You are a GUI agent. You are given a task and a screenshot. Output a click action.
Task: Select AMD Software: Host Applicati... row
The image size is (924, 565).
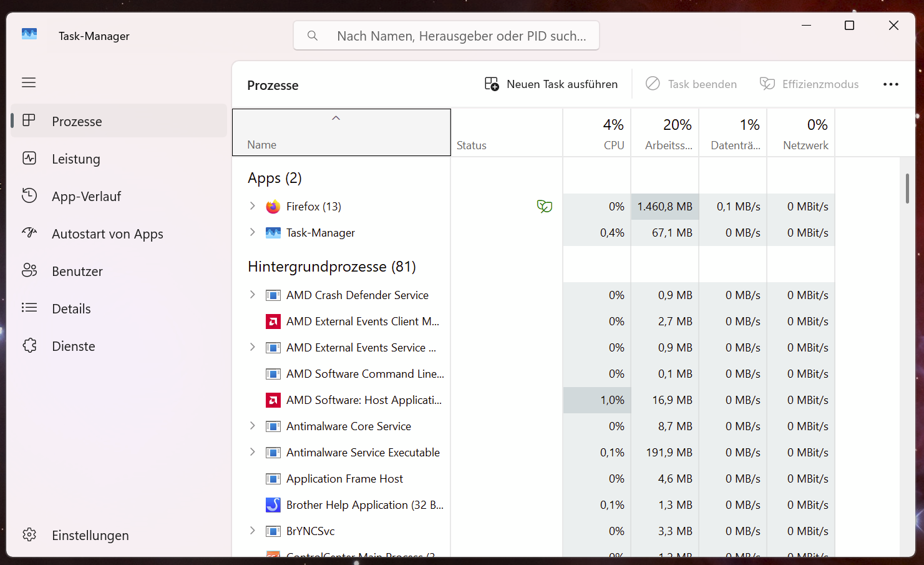533,400
